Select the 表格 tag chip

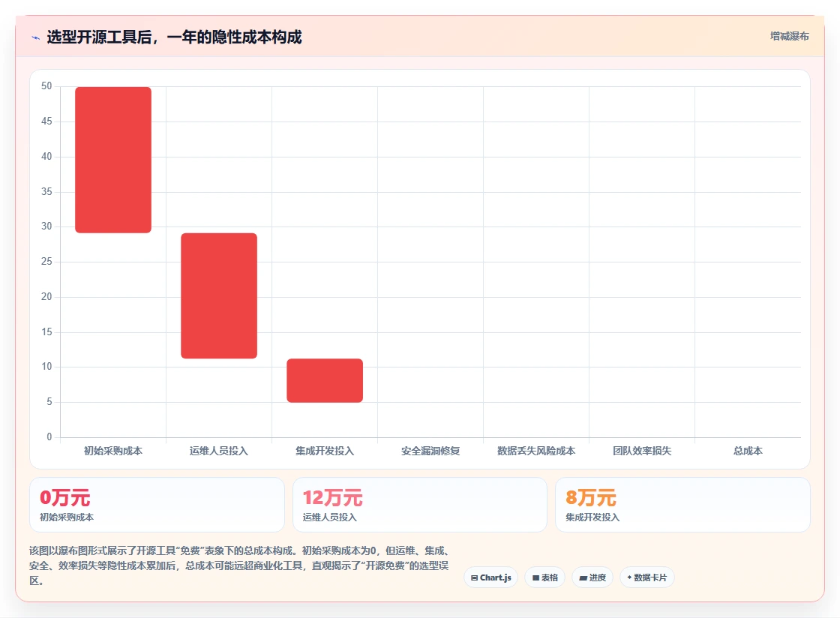[544, 577]
